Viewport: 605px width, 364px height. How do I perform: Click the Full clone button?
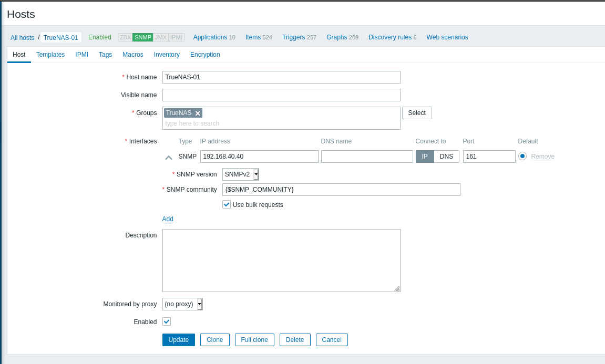(254, 340)
